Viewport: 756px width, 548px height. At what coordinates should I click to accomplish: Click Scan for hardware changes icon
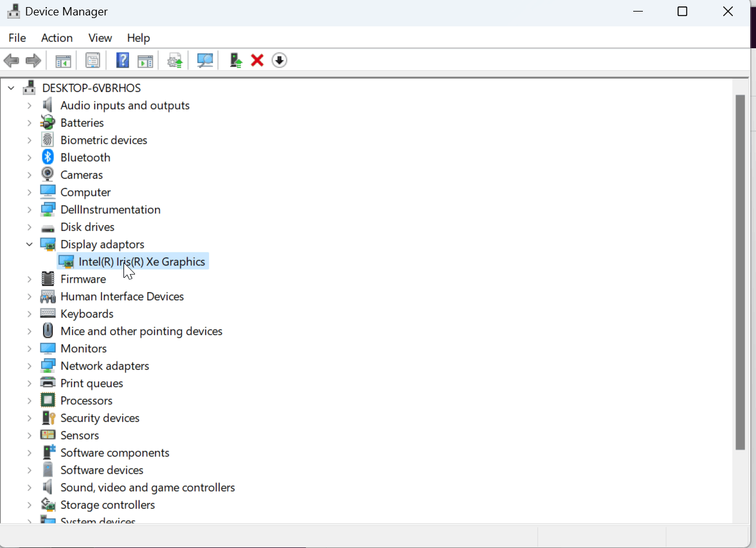coord(205,60)
